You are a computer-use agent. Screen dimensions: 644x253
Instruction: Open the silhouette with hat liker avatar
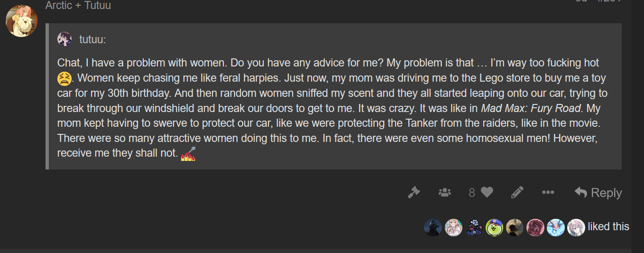click(x=515, y=227)
